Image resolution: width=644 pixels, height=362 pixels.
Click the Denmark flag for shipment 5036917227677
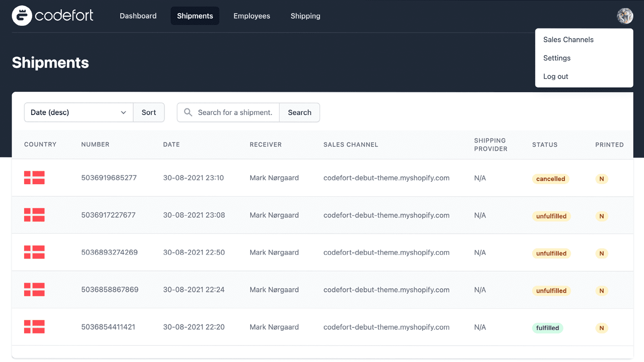34,215
